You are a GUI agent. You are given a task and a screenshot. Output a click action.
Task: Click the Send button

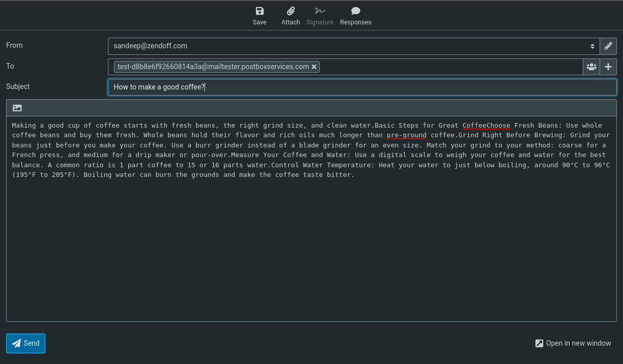[x=26, y=343]
